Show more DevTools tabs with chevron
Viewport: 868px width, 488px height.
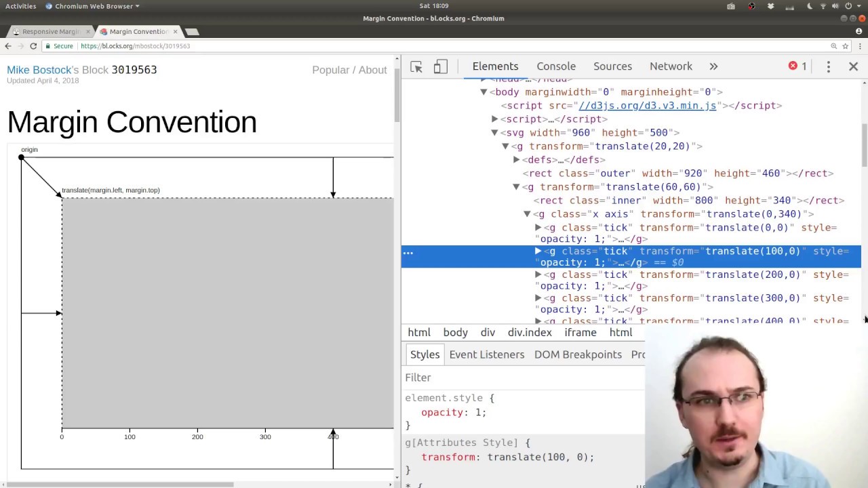[x=713, y=66]
